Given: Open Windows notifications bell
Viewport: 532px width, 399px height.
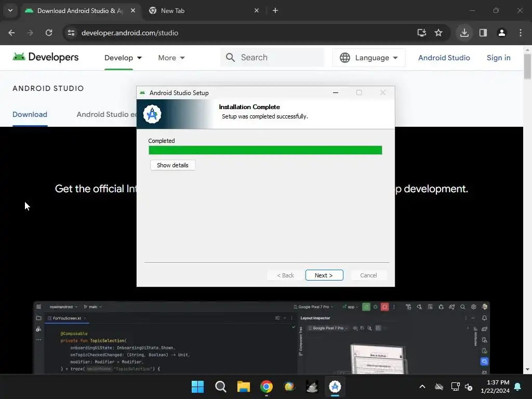Looking at the screenshot, I should click(x=518, y=387).
